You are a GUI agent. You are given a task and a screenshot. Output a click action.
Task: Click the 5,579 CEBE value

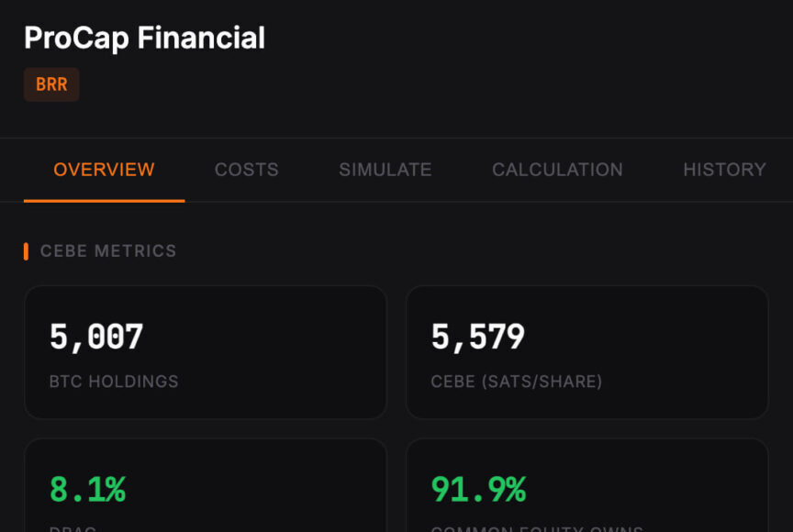(477, 338)
